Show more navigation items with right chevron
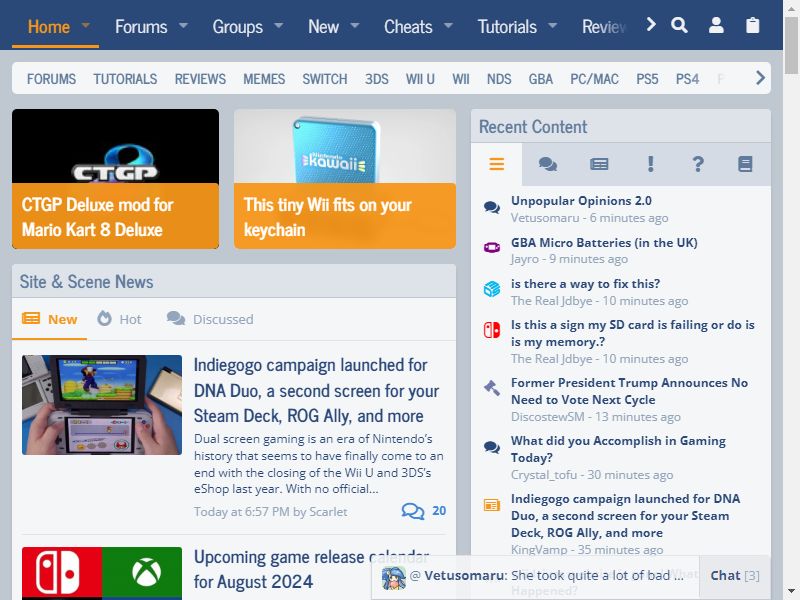 [651, 24]
